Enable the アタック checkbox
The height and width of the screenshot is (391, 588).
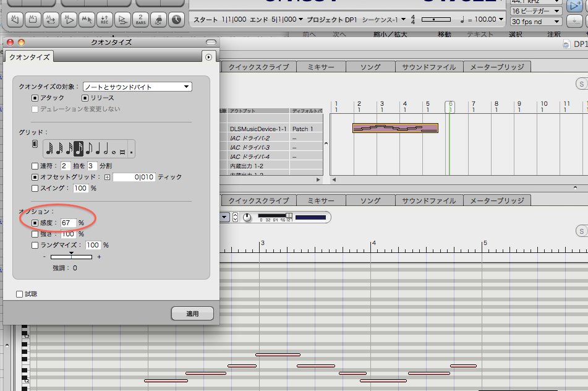tap(35, 98)
